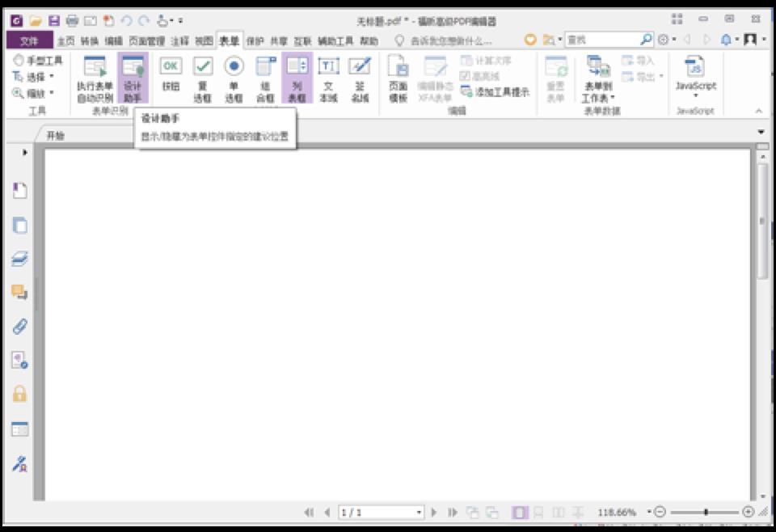Select the combo box (组合框) form tool
The image size is (776, 532).
[x=266, y=79]
